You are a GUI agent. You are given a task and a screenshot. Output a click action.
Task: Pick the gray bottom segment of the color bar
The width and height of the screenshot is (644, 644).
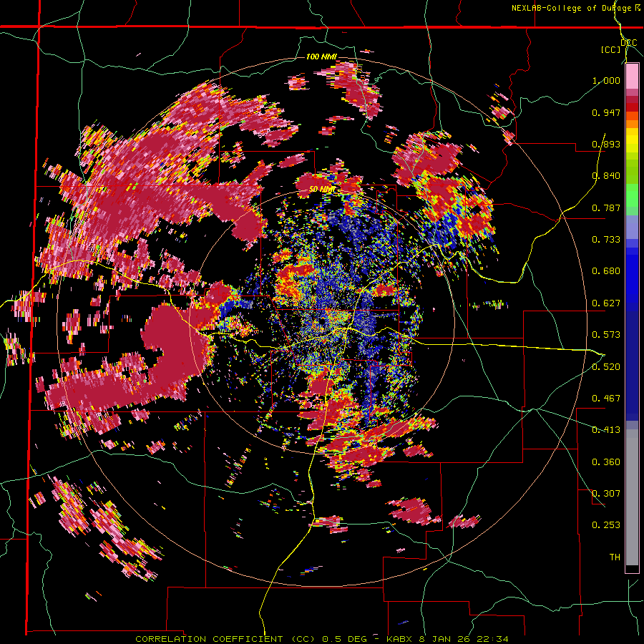pos(632,497)
